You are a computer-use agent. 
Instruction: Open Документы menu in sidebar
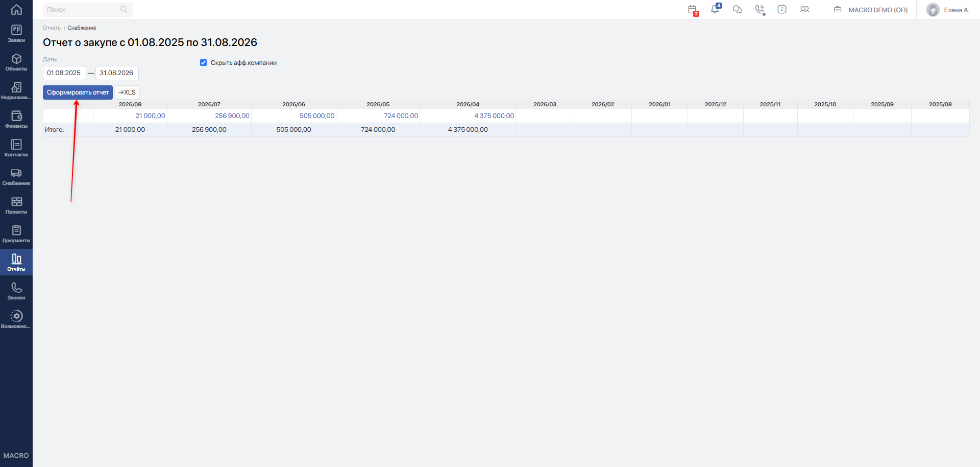(x=16, y=234)
